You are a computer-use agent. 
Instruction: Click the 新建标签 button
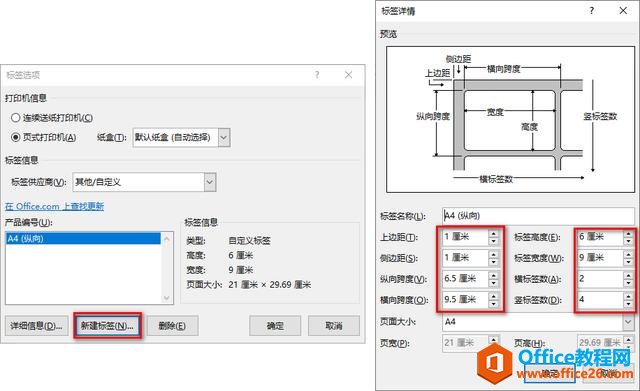click(x=107, y=326)
